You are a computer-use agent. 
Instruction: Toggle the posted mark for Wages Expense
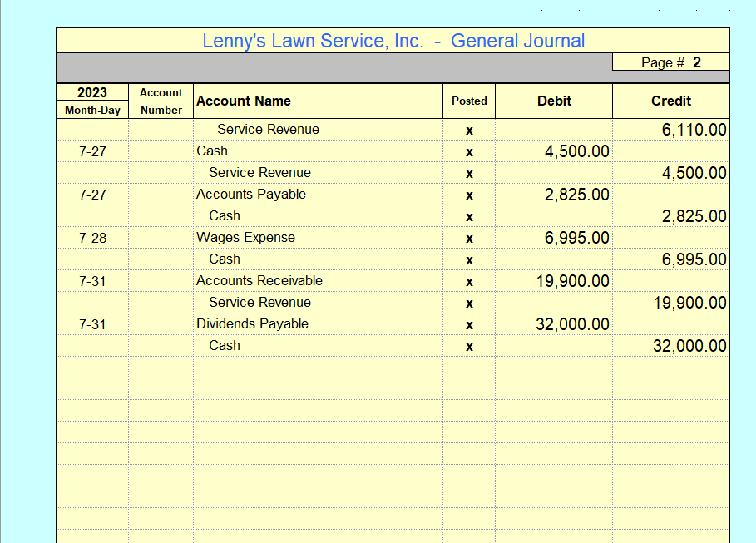[x=469, y=237]
